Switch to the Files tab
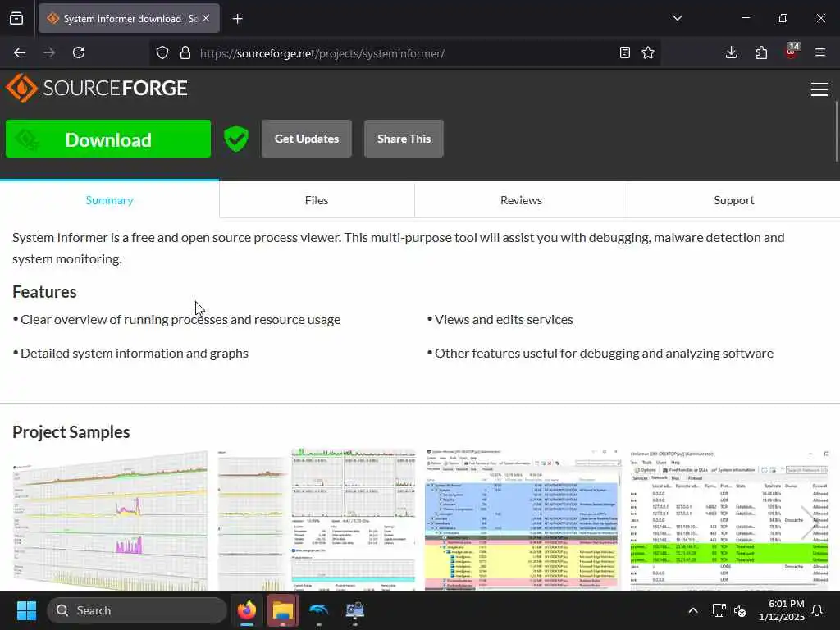840x630 pixels. coord(317,200)
